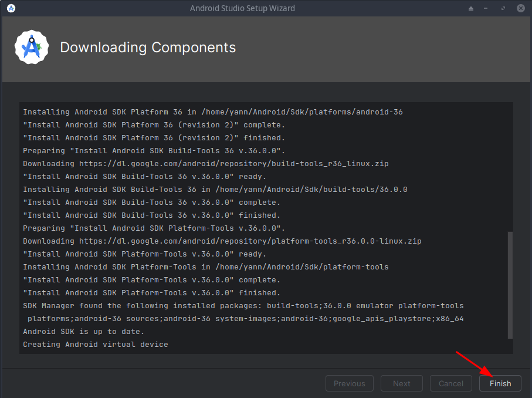Shade window with the eject-style icon

click(x=470, y=8)
